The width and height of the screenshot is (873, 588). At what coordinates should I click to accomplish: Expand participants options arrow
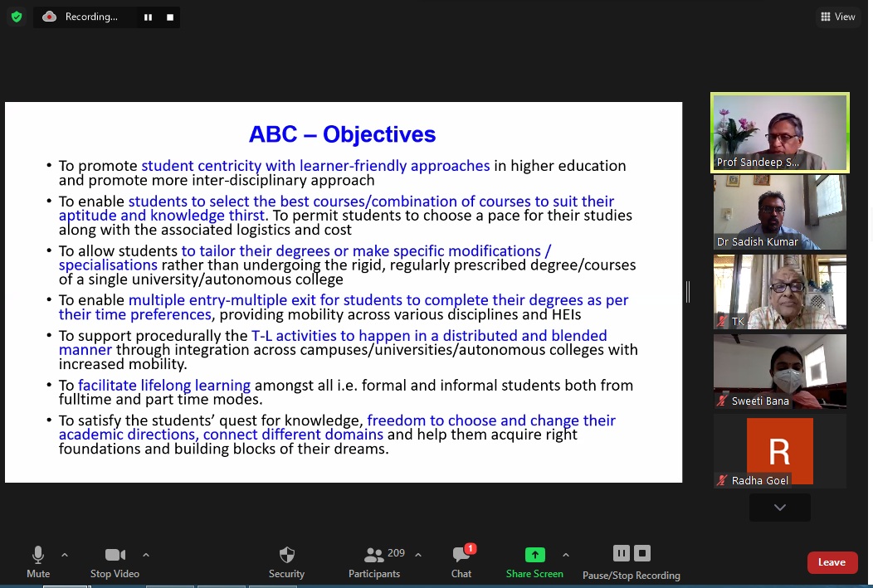[x=418, y=555]
